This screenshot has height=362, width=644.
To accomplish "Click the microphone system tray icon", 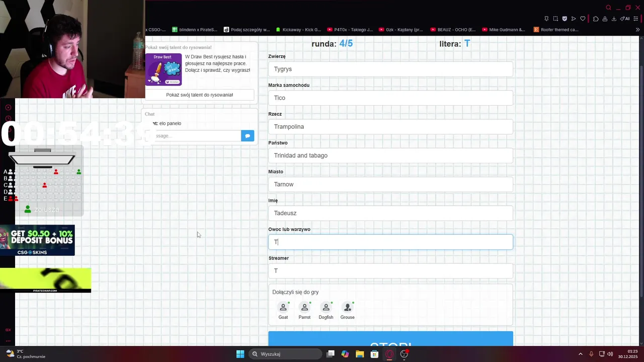I will (591, 354).
